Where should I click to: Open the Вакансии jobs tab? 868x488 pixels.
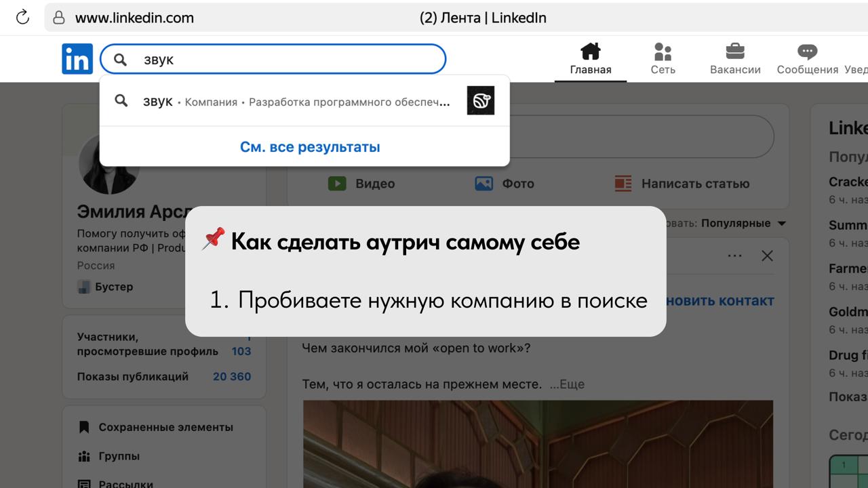point(735,59)
